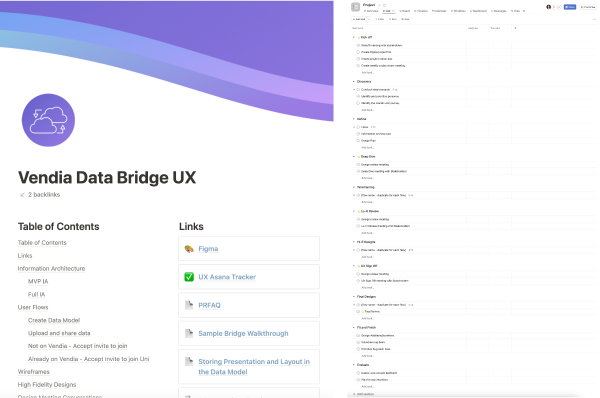Click the Asana project list icon next to Project

point(355,7)
